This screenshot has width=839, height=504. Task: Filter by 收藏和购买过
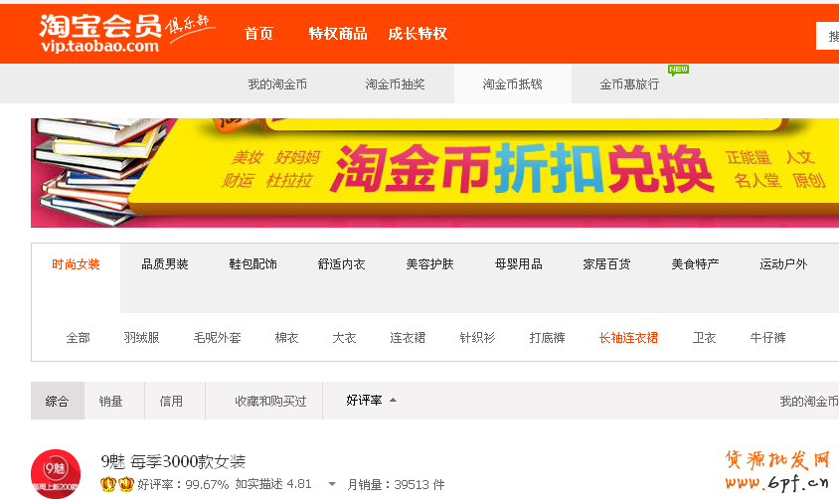(270, 402)
